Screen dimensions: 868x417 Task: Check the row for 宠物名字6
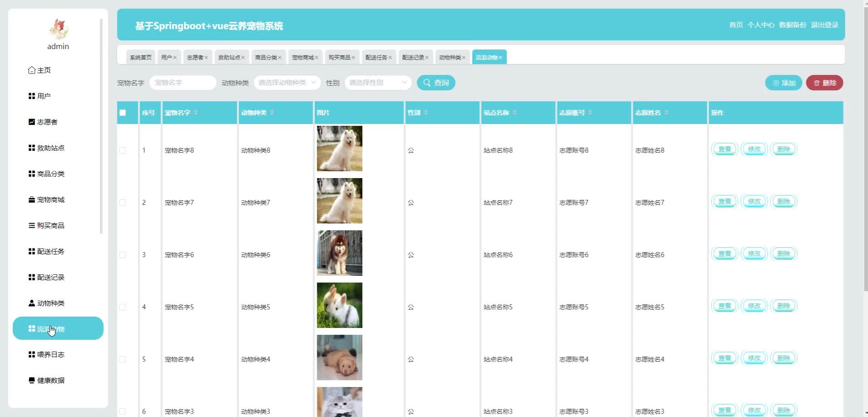click(x=123, y=255)
